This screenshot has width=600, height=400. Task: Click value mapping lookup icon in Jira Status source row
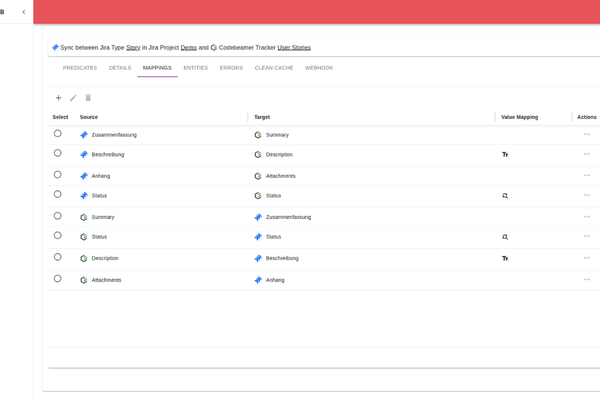pos(505,196)
